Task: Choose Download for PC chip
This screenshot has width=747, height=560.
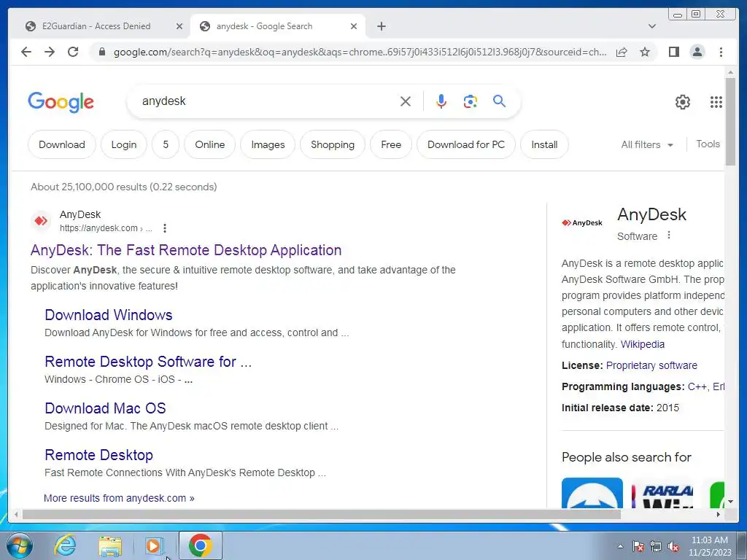Action: 466,144
